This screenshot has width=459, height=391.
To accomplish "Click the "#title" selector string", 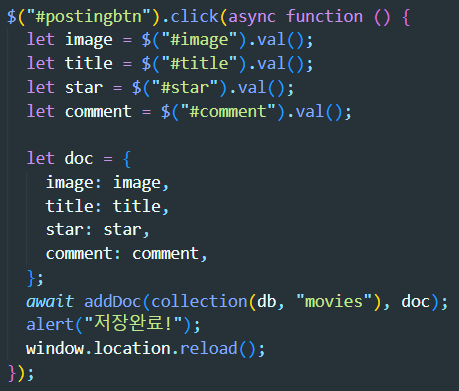I will 199,63.
